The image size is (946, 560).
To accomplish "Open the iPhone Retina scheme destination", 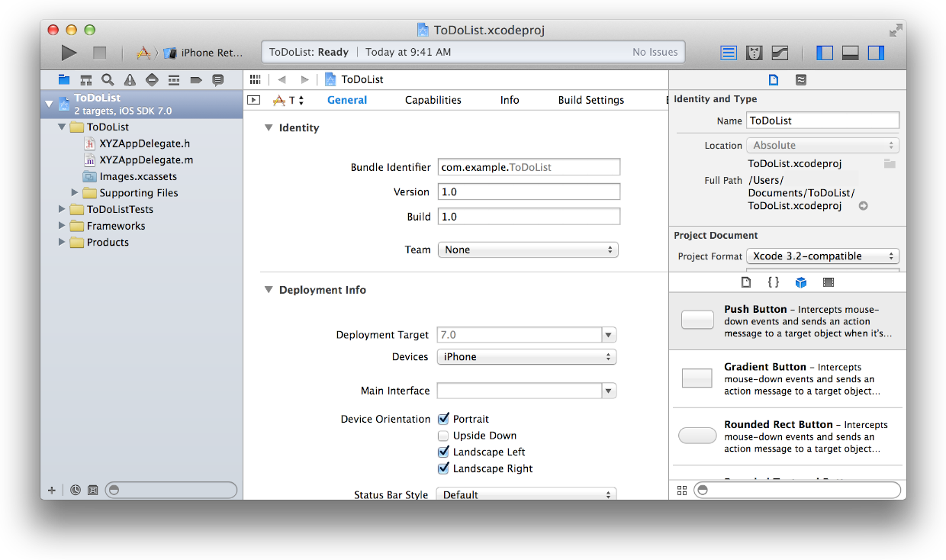I will pyautogui.click(x=204, y=53).
